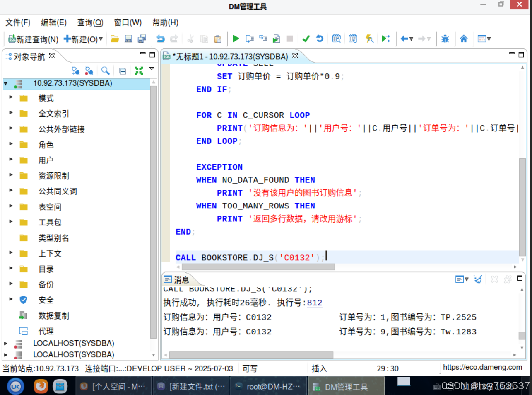The image size is (532, 395).
Task: Open the 文件(F) menu
Action: 18,22
